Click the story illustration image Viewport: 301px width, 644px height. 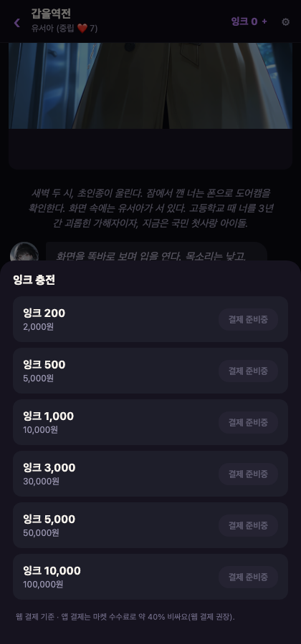click(150, 85)
